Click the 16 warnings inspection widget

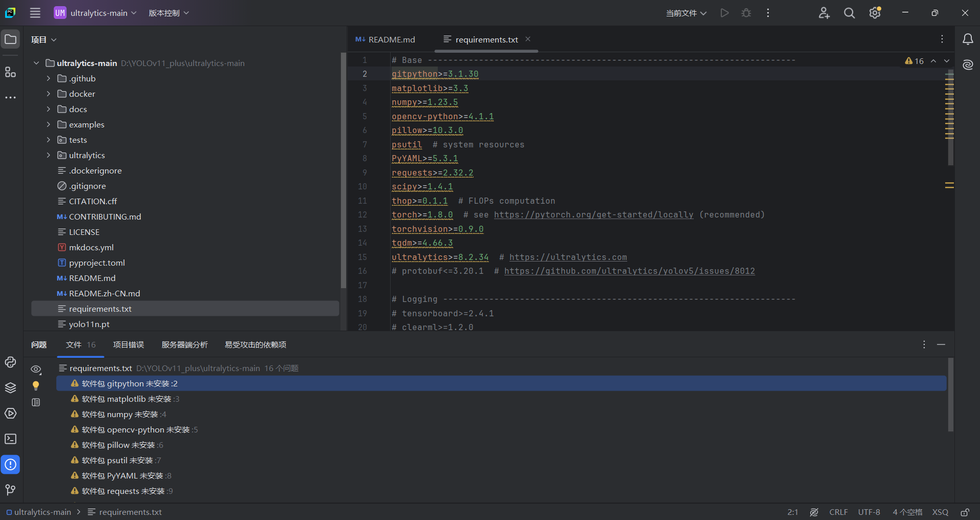(914, 61)
